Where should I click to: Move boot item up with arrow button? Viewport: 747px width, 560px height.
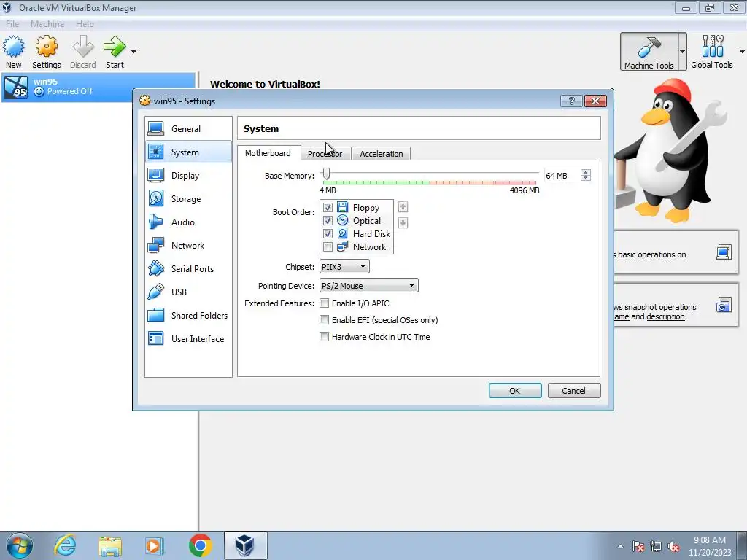[x=403, y=207]
